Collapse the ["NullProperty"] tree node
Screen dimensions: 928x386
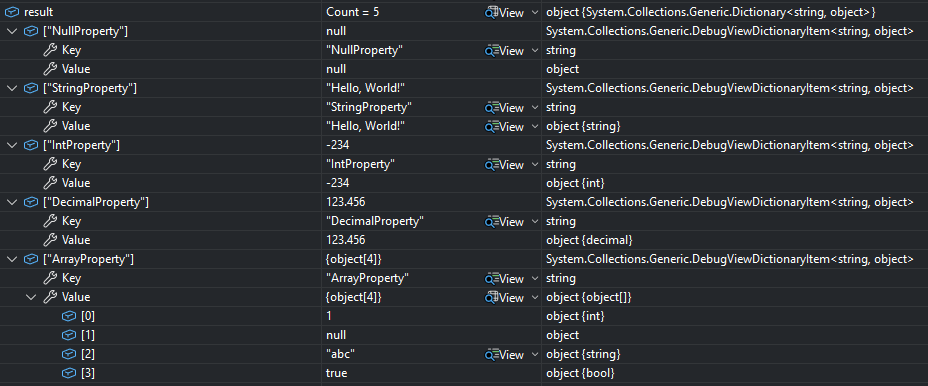tap(12, 31)
